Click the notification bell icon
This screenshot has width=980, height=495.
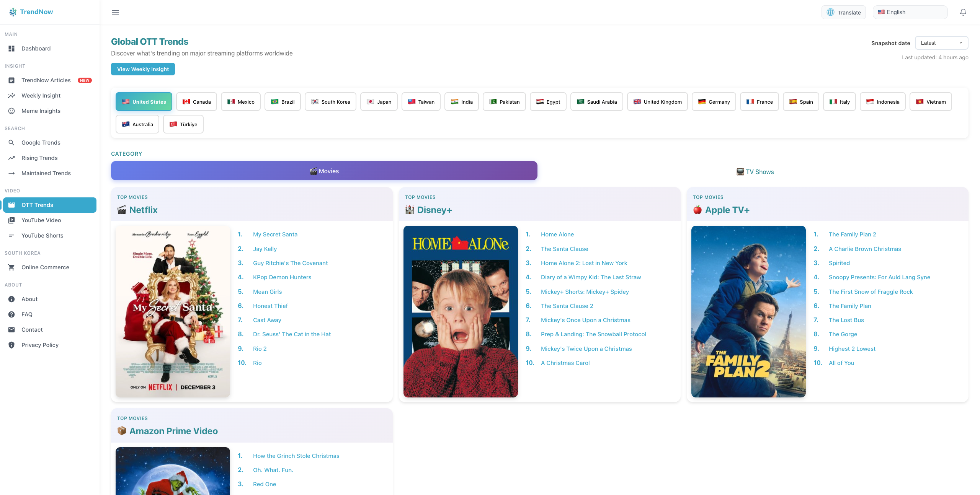click(x=963, y=12)
